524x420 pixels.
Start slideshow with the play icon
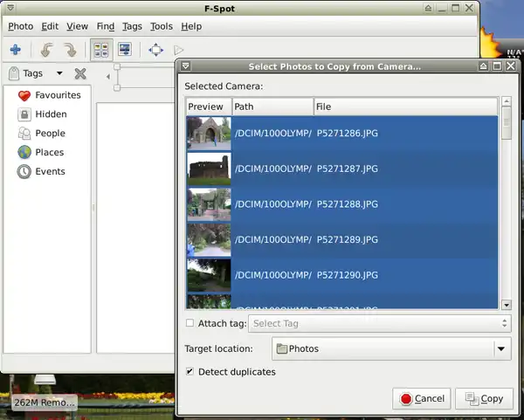(179, 51)
